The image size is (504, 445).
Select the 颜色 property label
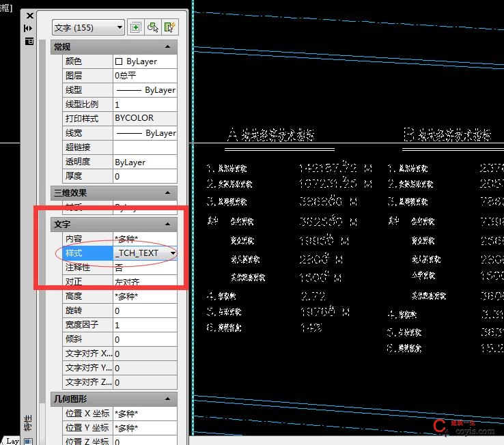point(87,61)
